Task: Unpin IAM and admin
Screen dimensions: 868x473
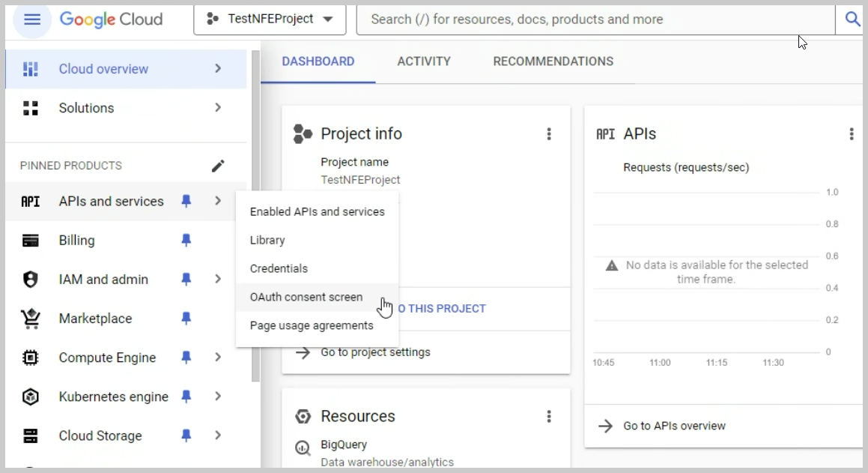Action: coord(186,279)
